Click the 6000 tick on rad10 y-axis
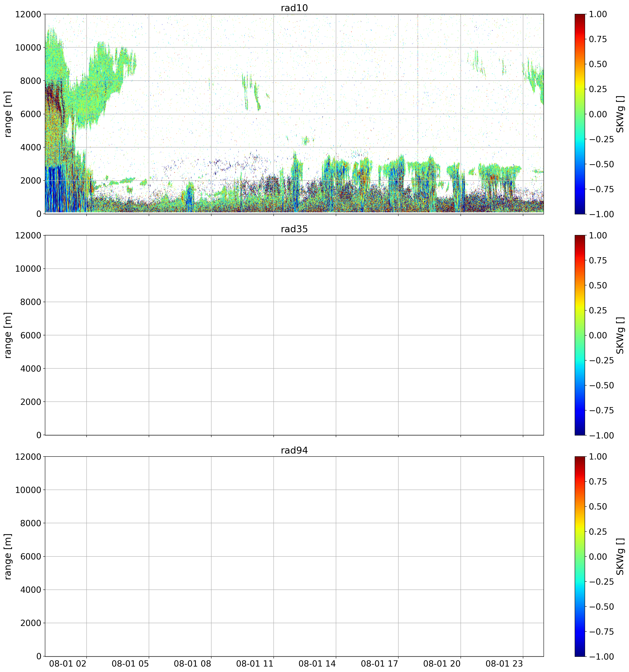Viewport: 629px width, 672px height. (31, 114)
